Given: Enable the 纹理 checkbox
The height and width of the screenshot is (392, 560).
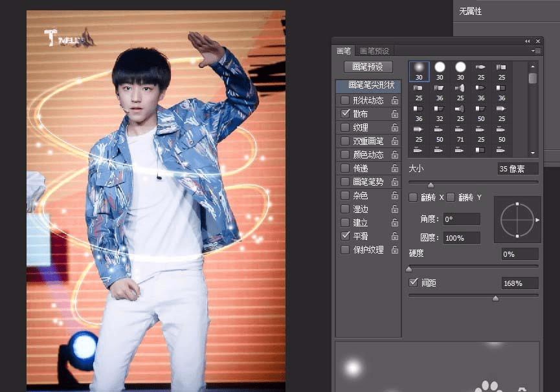Looking at the screenshot, I should (x=345, y=127).
